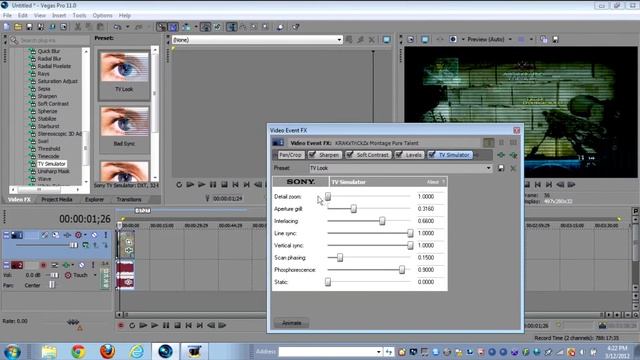
Task: Play the timeline with Play button
Action: [155, 325]
